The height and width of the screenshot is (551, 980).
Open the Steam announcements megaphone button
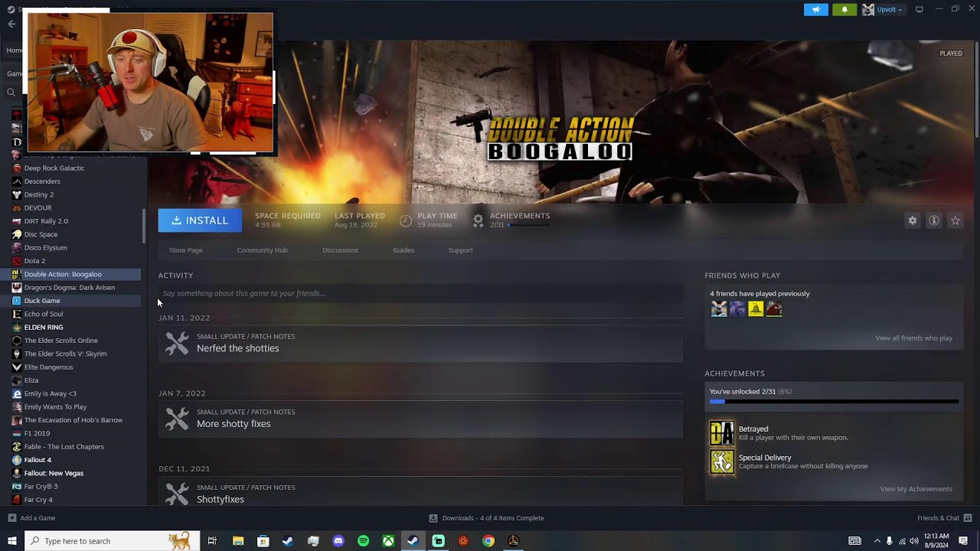[x=816, y=9]
